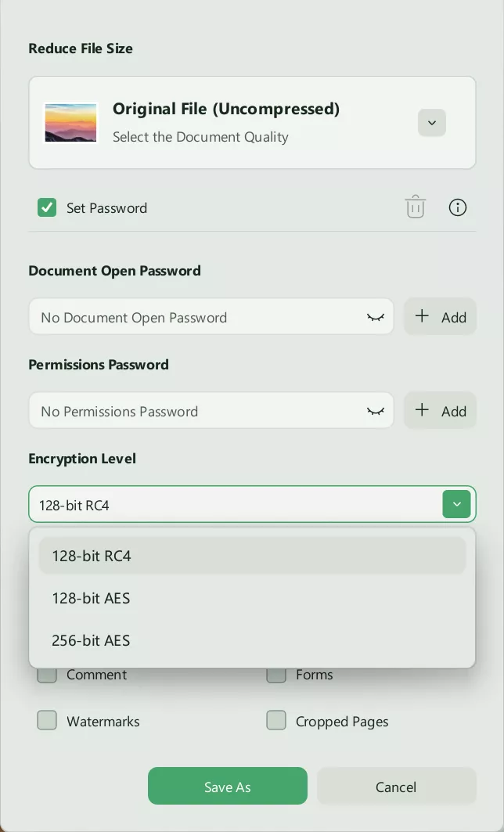
Task: Click the Save As button
Action: 228,786
